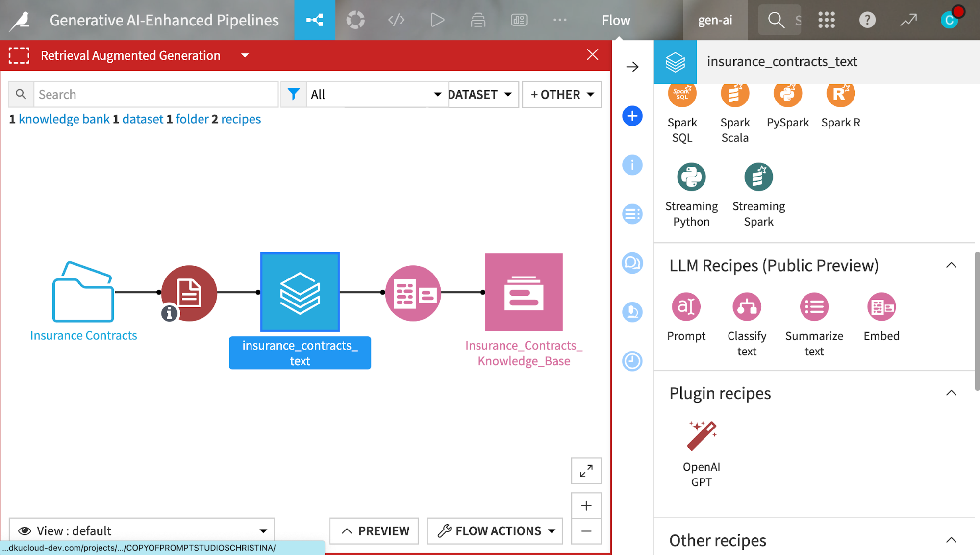
Task: Expand the Retrieval Augmented Generation dropdown
Action: point(244,55)
